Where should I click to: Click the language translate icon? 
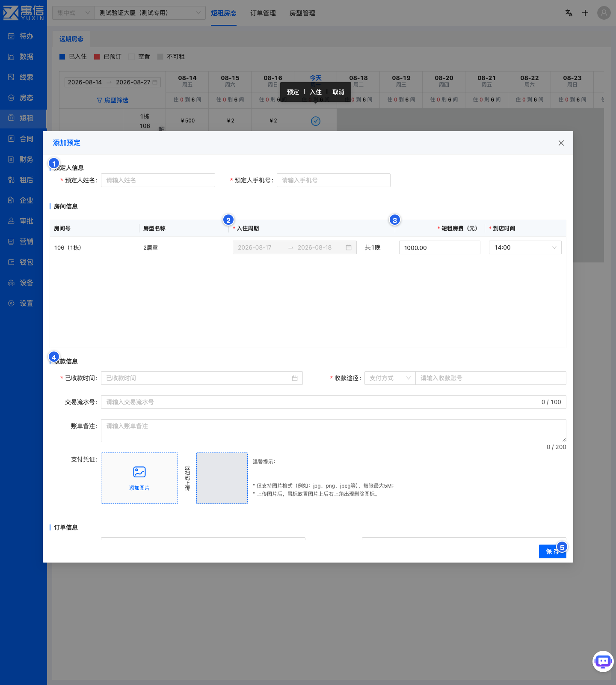[569, 13]
